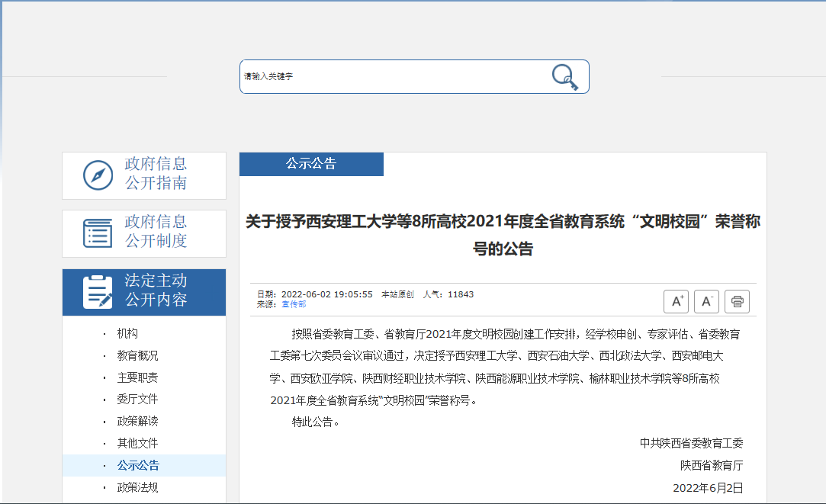Click the 政府信息公开指南 text label
This screenshot has height=504, width=826.
click(156, 174)
